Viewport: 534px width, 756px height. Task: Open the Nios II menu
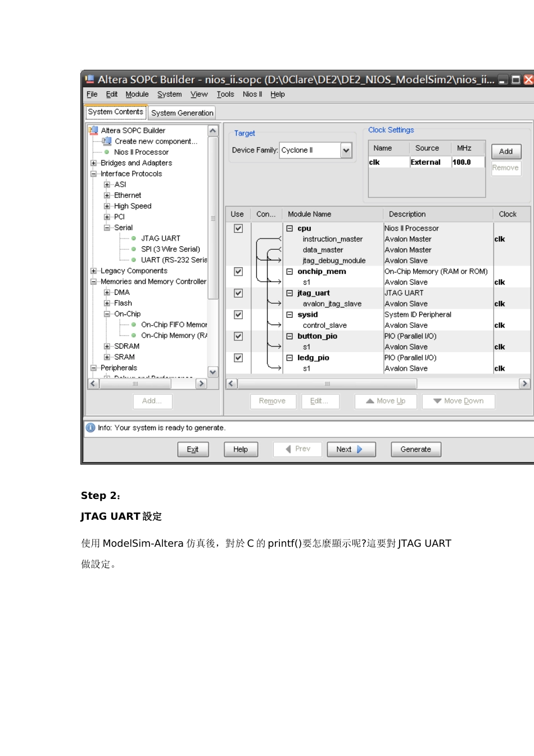tap(252, 94)
